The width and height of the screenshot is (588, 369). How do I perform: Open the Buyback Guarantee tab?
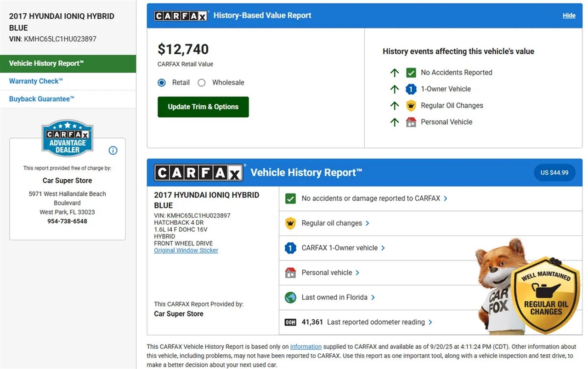pos(41,99)
